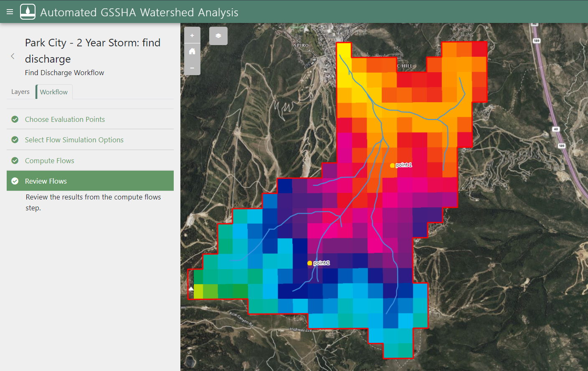Switch to the Workflow tab

coord(53,91)
